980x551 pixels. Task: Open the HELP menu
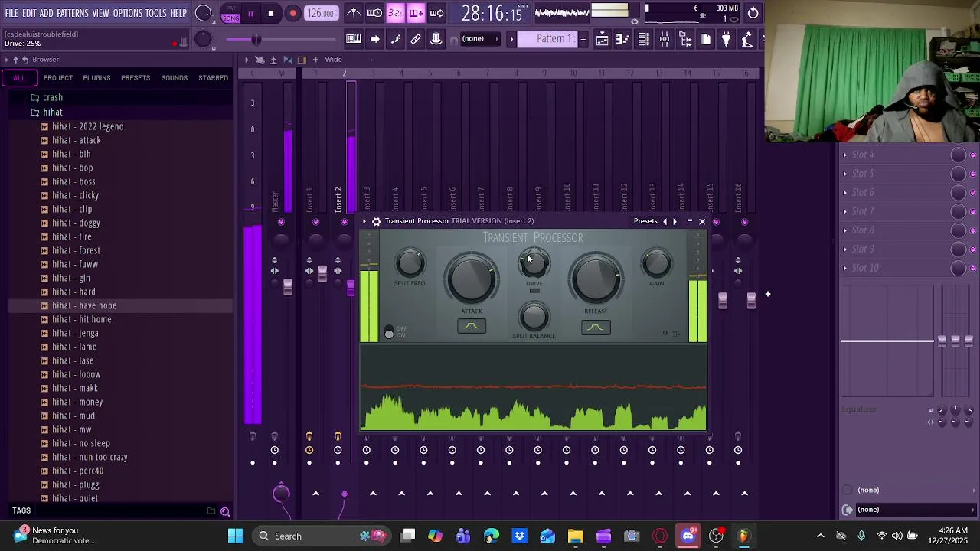click(x=178, y=13)
